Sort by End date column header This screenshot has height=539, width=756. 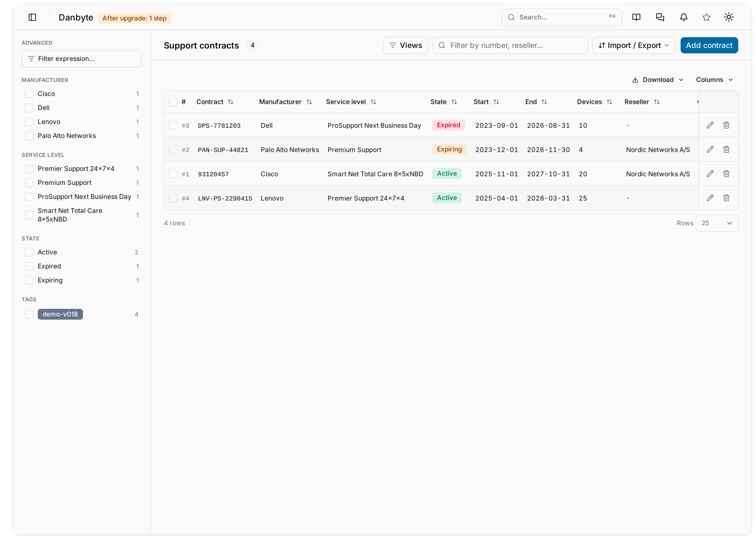(536, 102)
